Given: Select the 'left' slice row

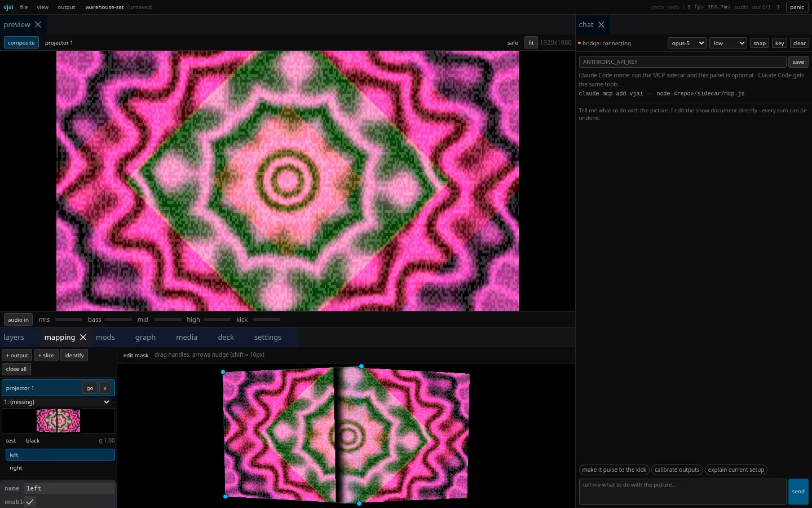Looking at the screenshot, I should point(60,455).
